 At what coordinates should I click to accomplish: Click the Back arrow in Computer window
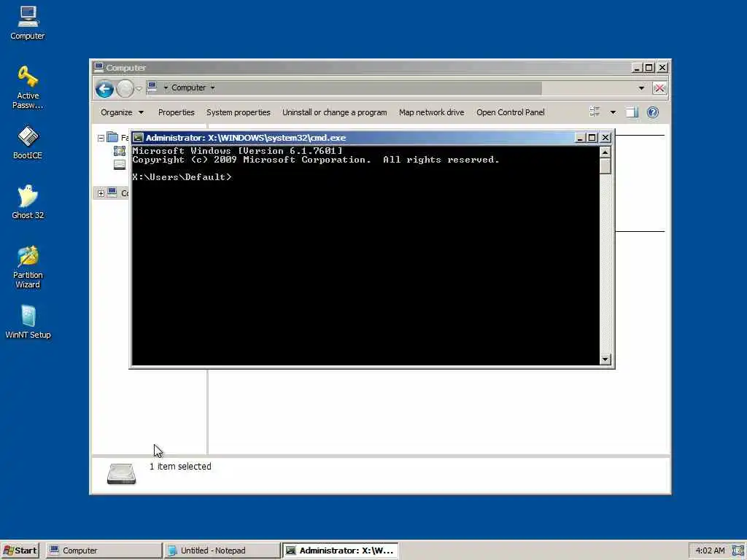pyautogui.click(x=104, y=88)
